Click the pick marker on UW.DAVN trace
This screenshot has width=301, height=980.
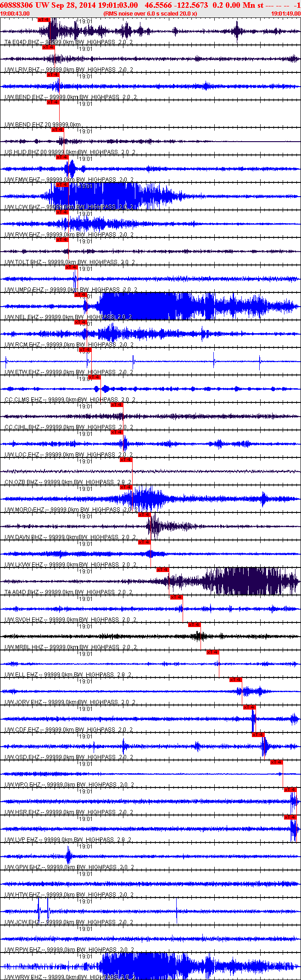click(x=145, y=515)
